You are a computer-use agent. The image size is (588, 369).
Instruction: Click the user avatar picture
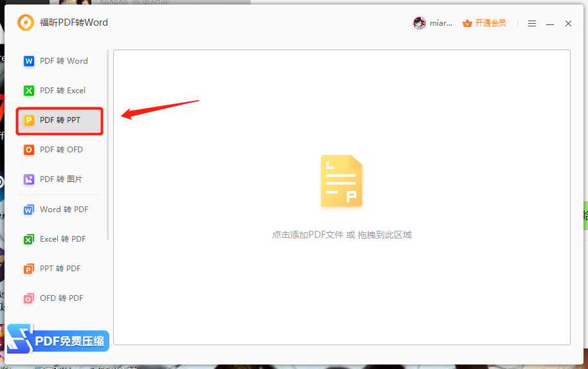click(419, 23)
